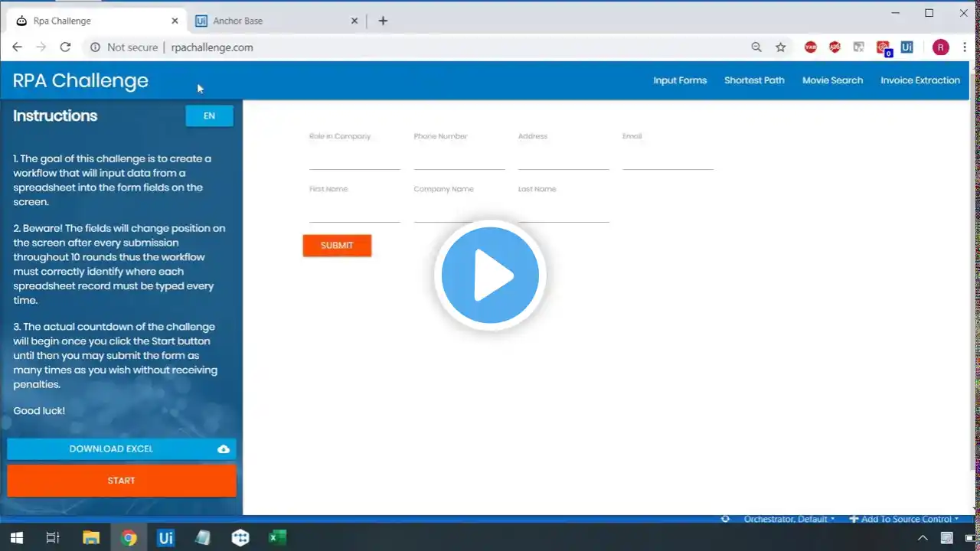Open Excel from the taskbar
Screen dimensions: 980x551
click(x=277, y=538)
